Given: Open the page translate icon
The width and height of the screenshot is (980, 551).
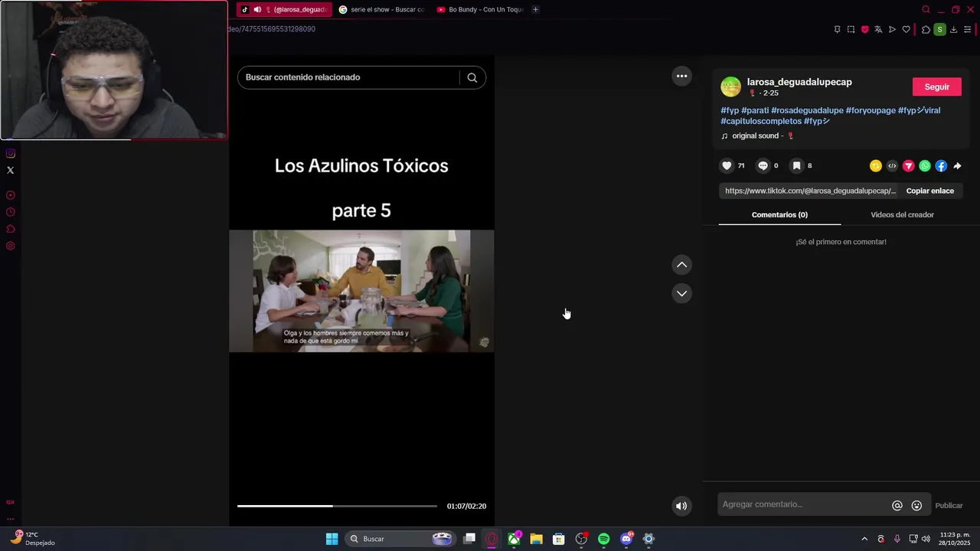Looking at the screenshot, I should point(878,29).
